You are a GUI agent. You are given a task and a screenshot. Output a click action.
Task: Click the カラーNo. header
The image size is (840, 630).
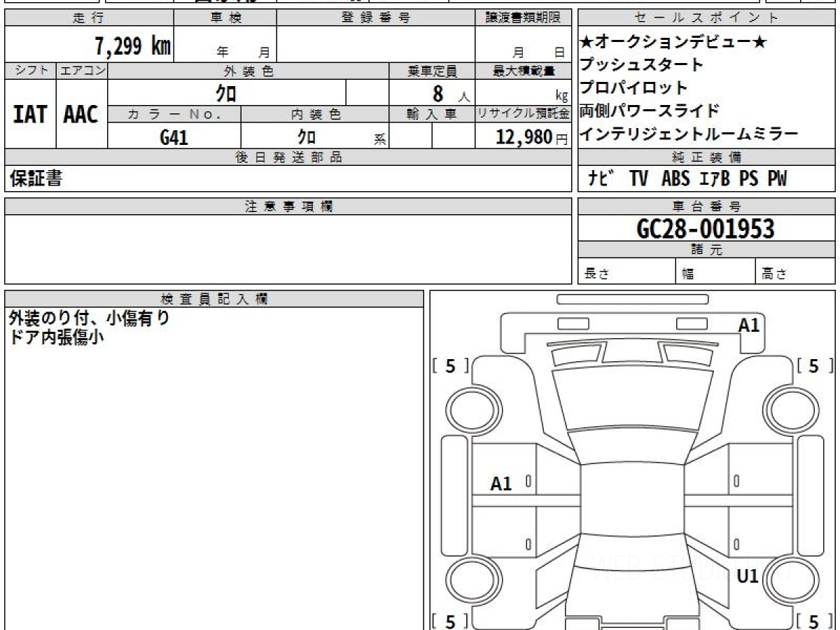coord(174,114)
